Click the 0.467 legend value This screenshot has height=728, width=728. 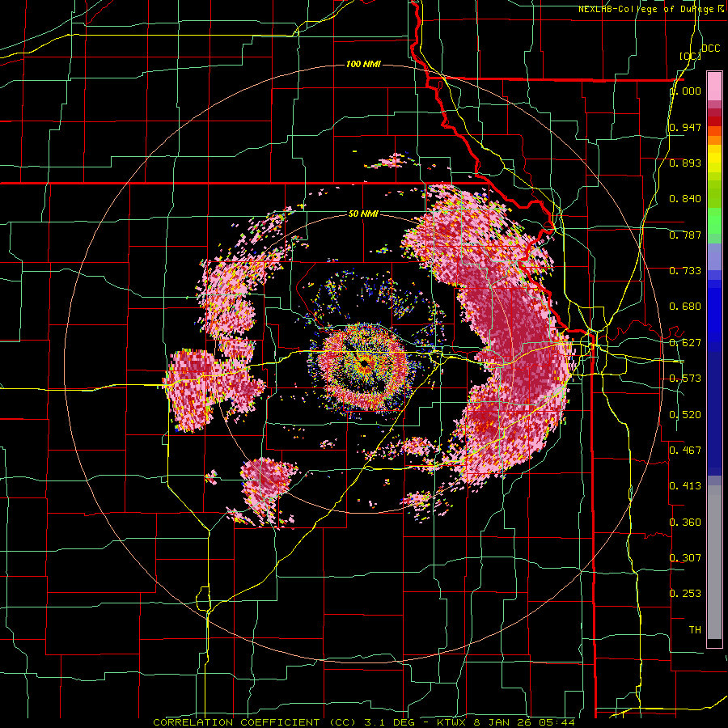(x=685, y=451)
